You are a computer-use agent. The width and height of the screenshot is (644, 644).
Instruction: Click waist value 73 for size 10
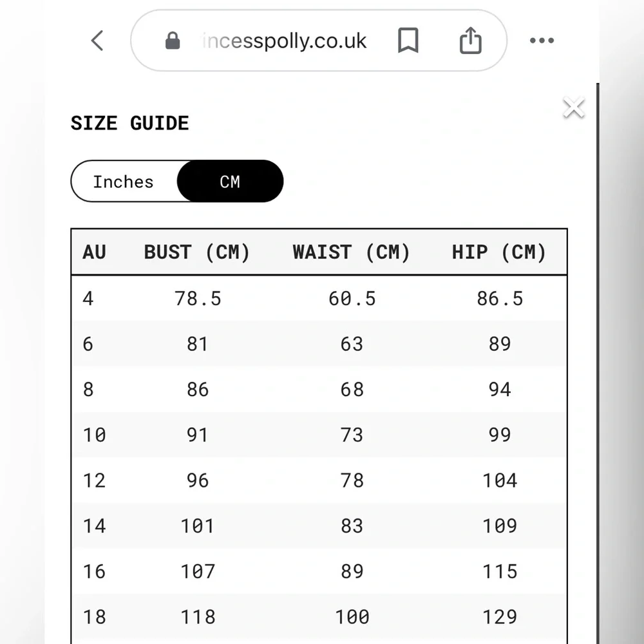[x=352, y=435]
